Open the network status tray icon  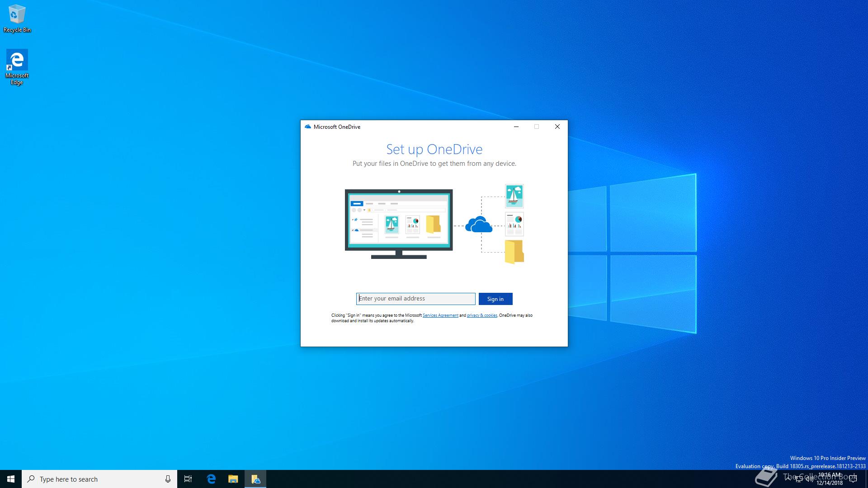click(798, 479)
